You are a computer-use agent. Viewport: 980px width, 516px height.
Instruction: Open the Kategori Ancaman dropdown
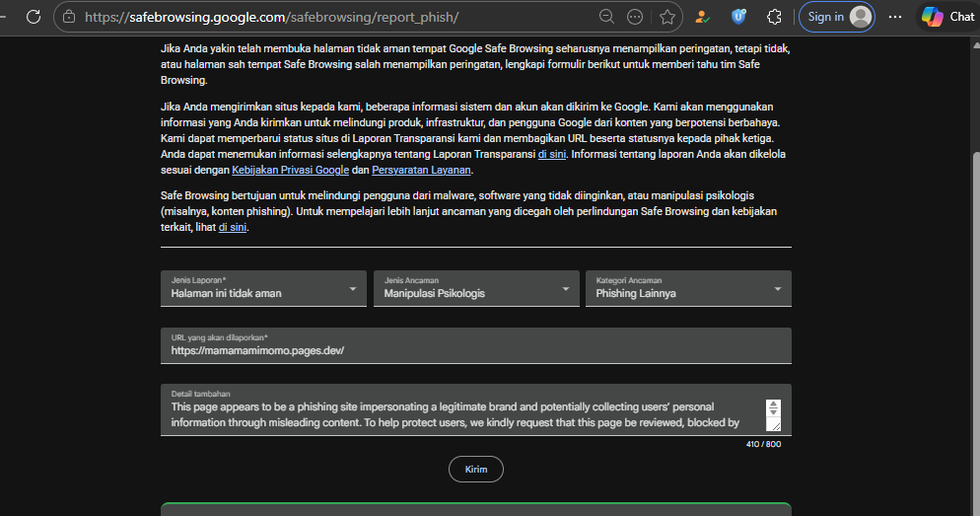(689, 288)
